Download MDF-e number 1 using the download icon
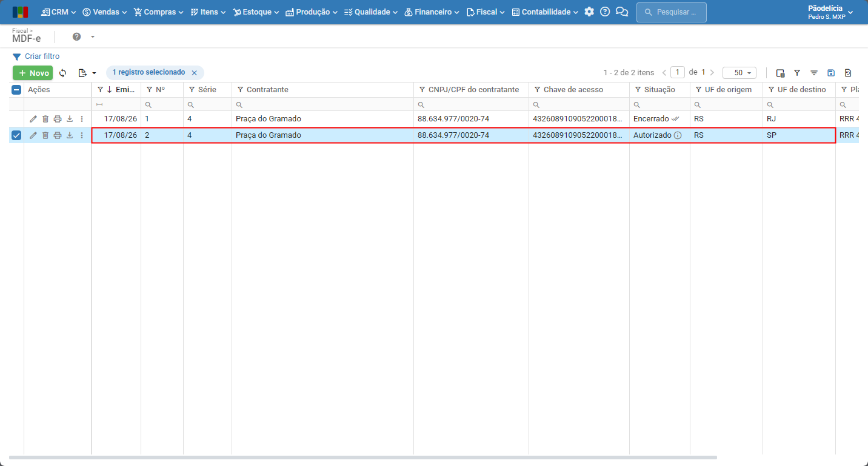Viewport: 868px width, 466px height. pos(70,119)
